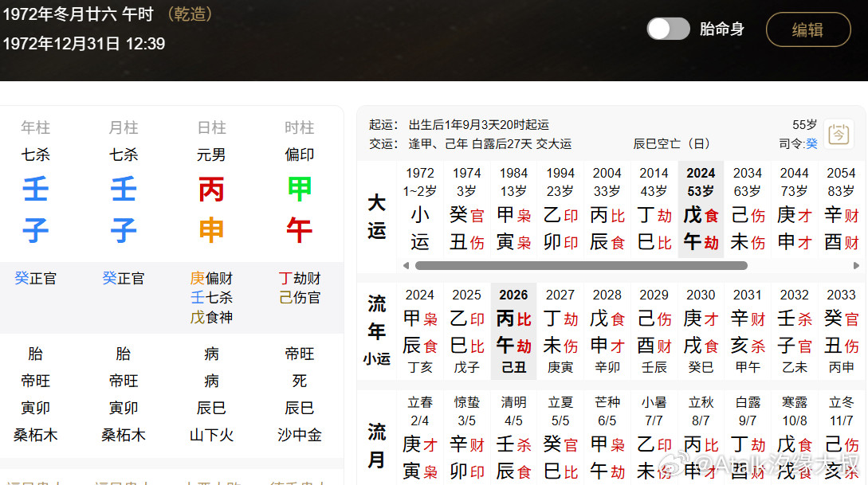Toggle the 胎命身 switch

pos(668,29)
